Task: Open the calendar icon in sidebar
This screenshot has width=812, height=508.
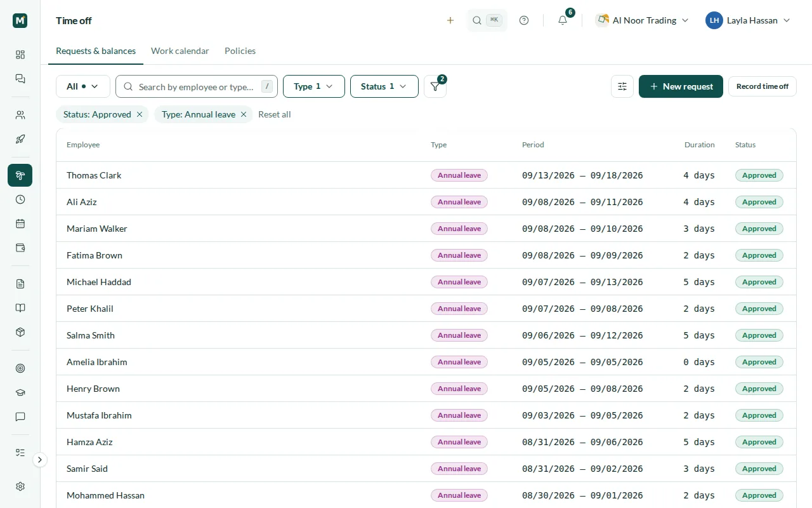Action: point(20,224)
